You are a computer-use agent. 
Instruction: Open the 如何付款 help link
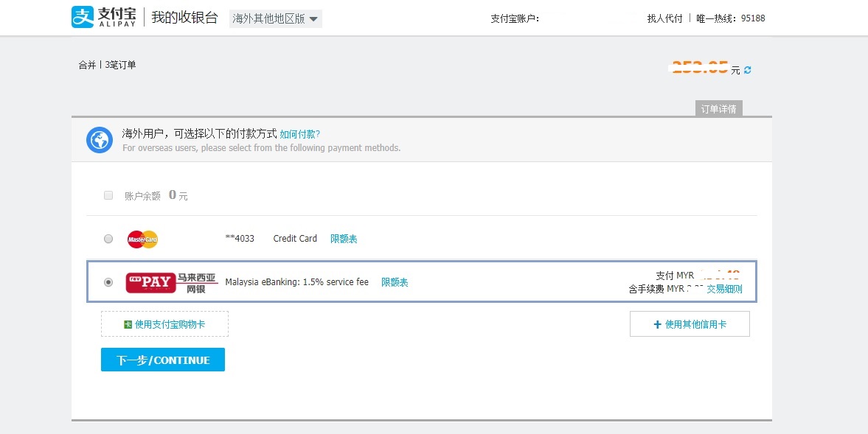(299, 134)
